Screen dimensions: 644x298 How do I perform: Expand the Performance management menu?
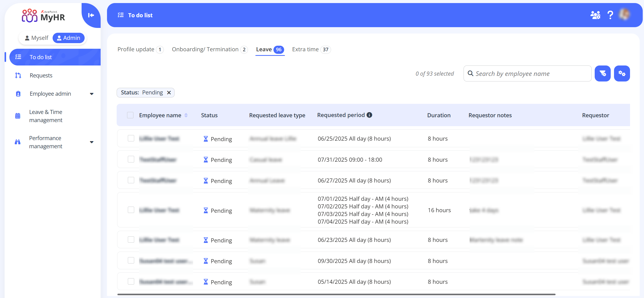click(x=91, y=142)
